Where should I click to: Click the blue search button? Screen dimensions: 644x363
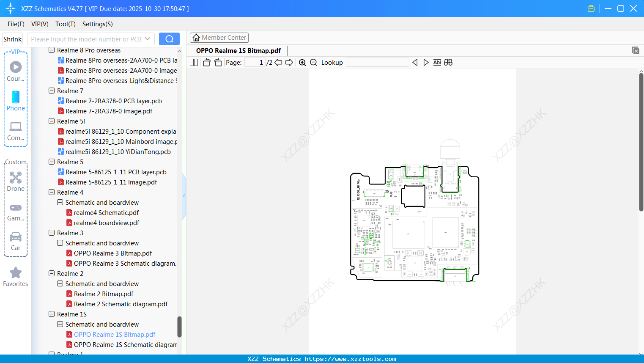pos(169,39)
